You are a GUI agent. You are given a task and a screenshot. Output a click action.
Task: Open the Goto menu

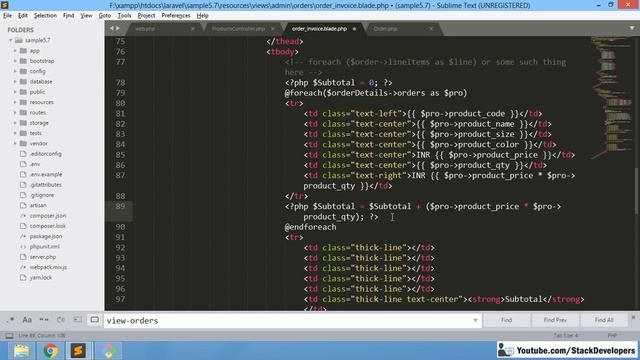click(x=105, y=16)
